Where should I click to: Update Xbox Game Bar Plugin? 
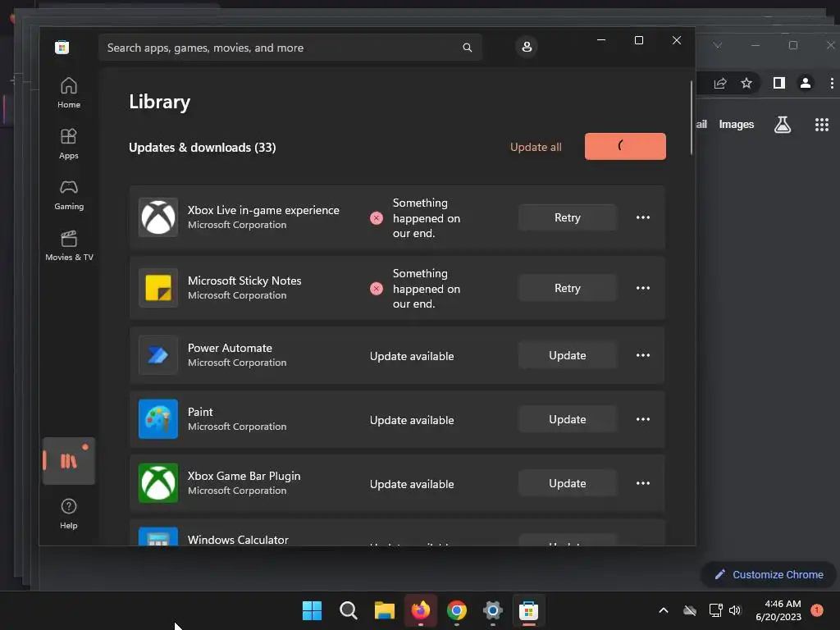(x=568, y=483)
